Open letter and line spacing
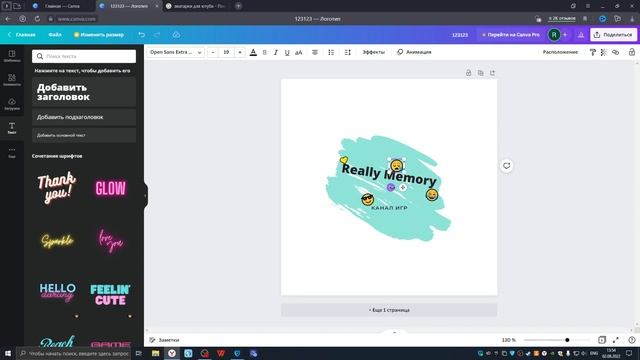Image resolution: width=640 pixels, height=360 pixels. (x=347, y=52)
